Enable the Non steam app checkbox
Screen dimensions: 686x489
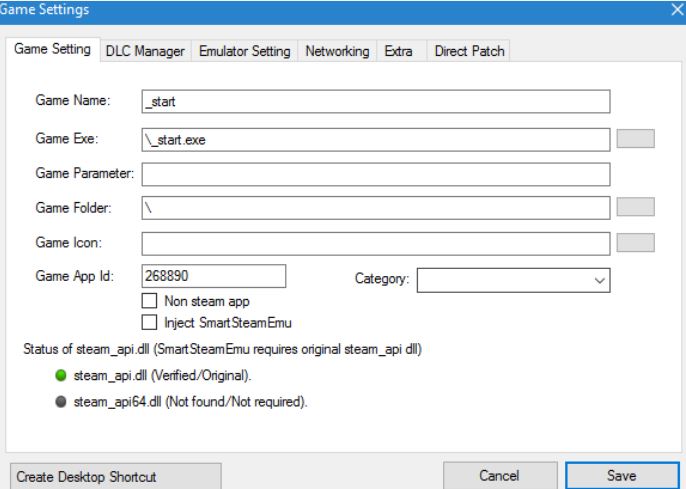pos(149,299)
